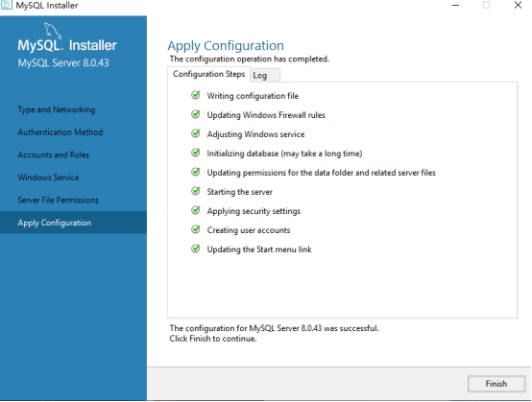Open Accounts and Roles step in sidebar

53,154
